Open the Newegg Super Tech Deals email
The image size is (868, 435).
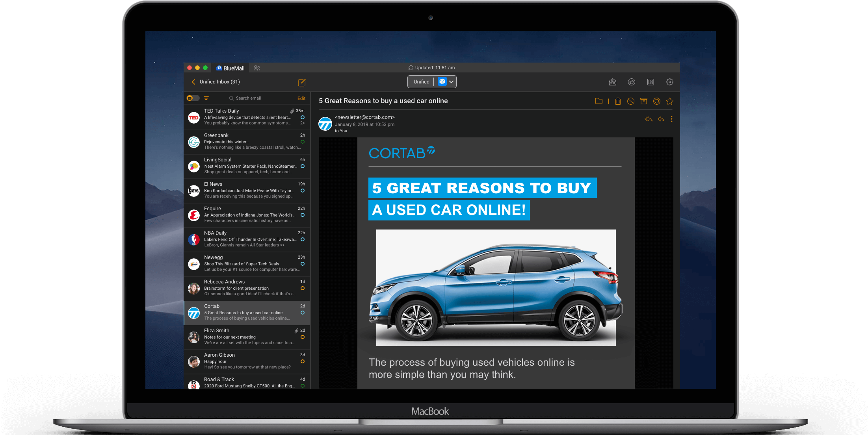(247, 264)
